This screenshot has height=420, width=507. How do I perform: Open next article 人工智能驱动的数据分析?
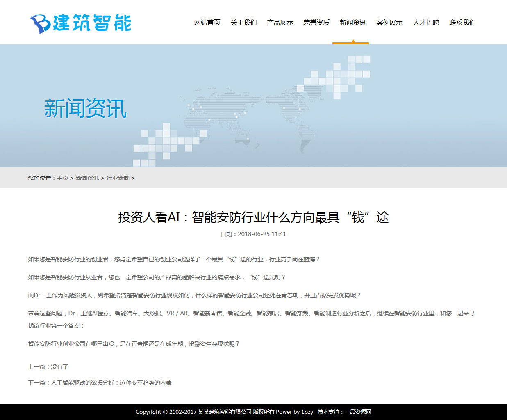pos(111,383)
